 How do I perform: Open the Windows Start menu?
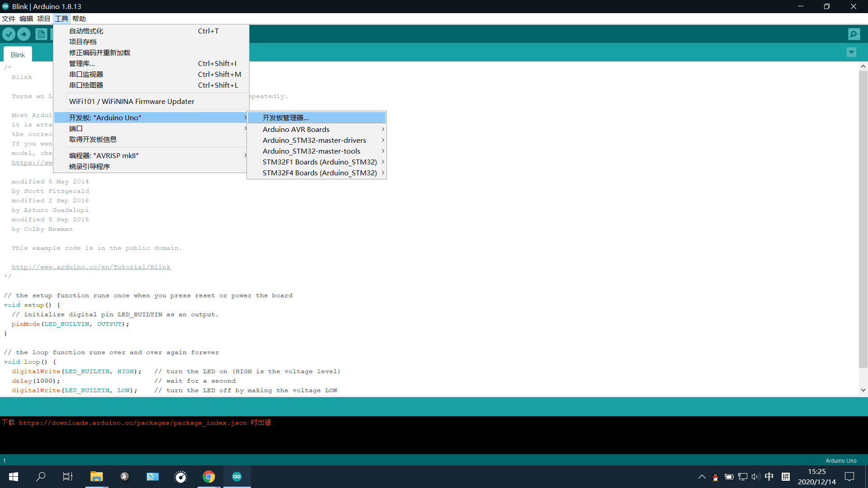click(x=13, y=476)
